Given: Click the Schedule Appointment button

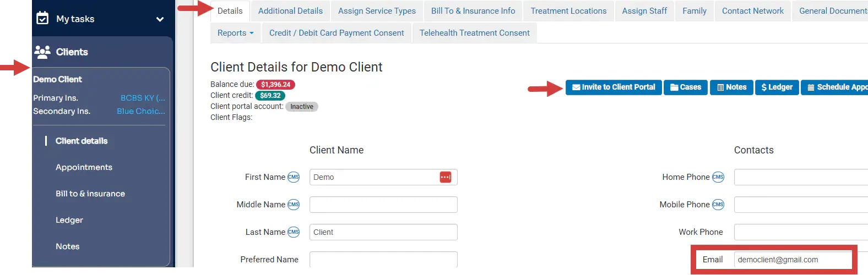Looking at the screenshot, I should pos(834,87).
